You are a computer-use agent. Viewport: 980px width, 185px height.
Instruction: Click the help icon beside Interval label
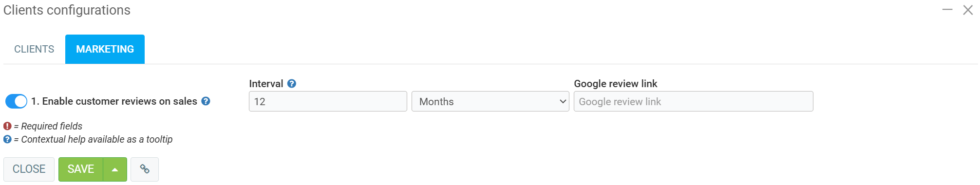pos(292,84)
